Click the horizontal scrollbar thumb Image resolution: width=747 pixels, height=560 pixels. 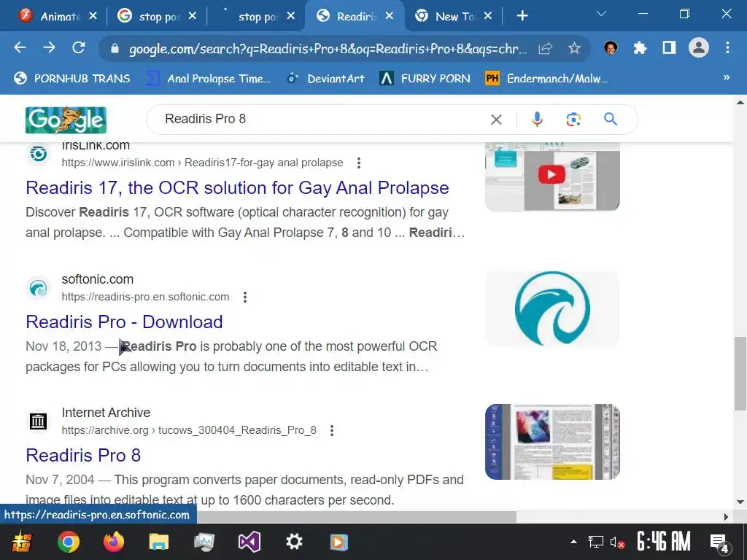[x=356, y=517]
